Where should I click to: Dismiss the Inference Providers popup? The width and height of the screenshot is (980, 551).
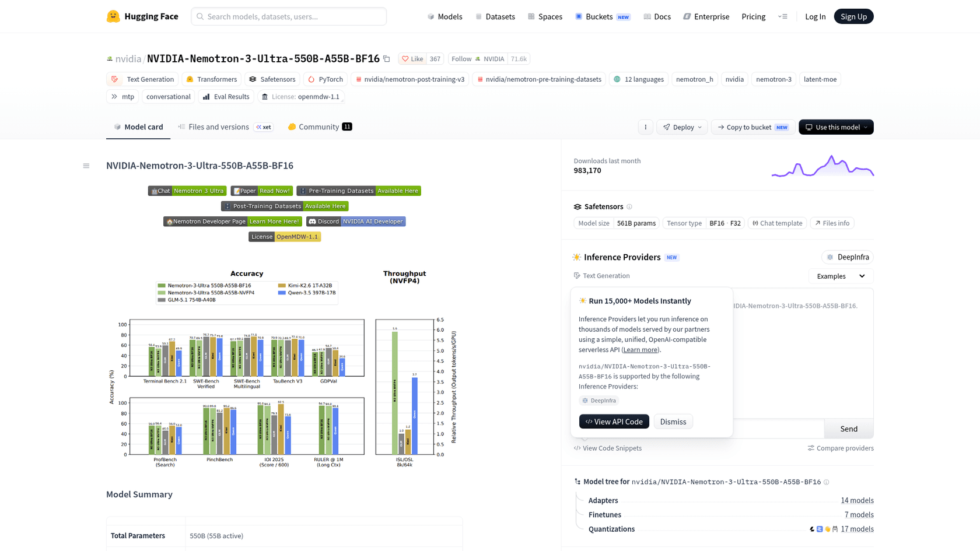pyautogui.click(x=673, y=422)
